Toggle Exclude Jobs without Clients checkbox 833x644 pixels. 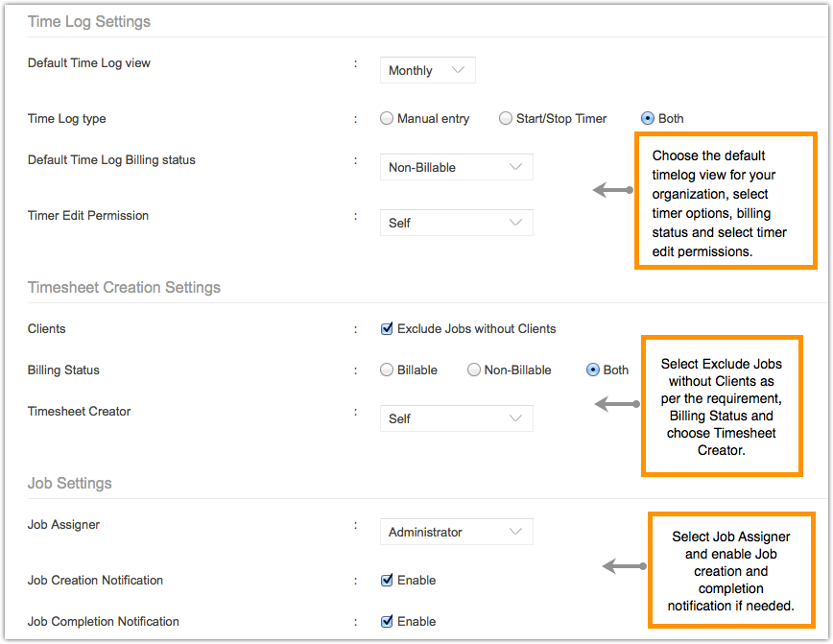(388, 329)
